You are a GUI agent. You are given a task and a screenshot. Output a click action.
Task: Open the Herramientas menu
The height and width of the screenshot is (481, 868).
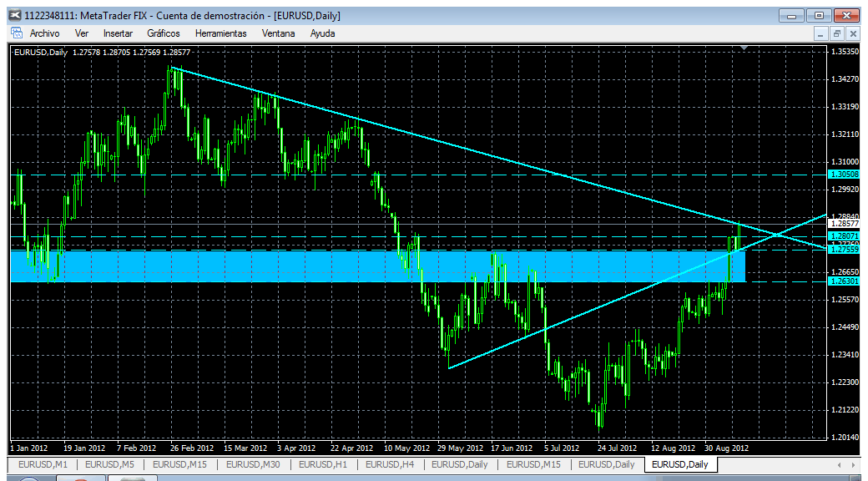tap(221, 33)
